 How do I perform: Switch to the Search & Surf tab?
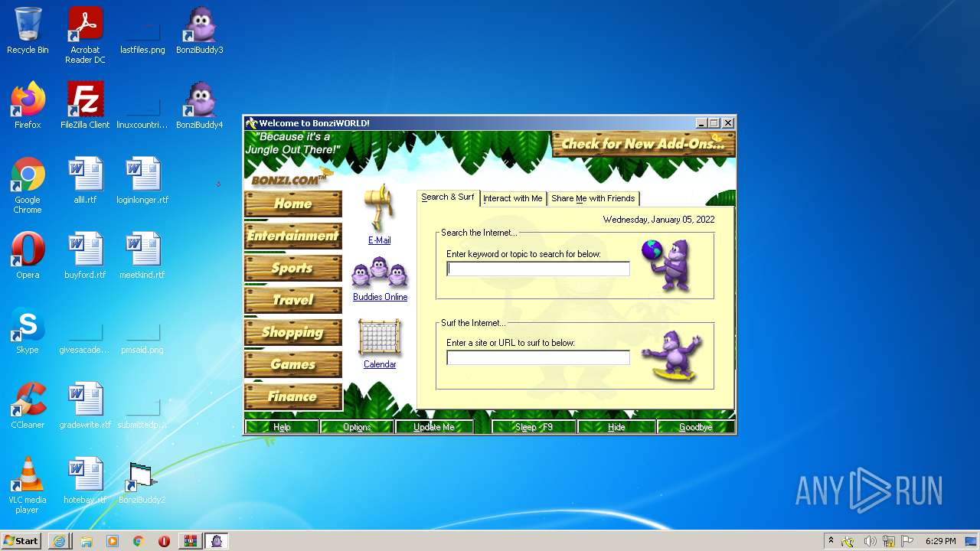click(x=448, y=197)
